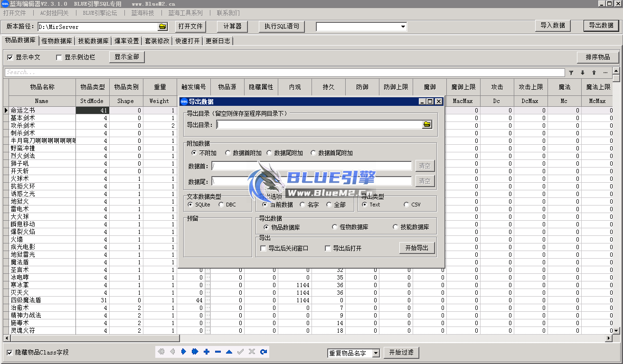Viewport: 623px width, 364px height.
Task: Click horizontal scrollbar right arrow of the grid
Action: click(609, 338)
